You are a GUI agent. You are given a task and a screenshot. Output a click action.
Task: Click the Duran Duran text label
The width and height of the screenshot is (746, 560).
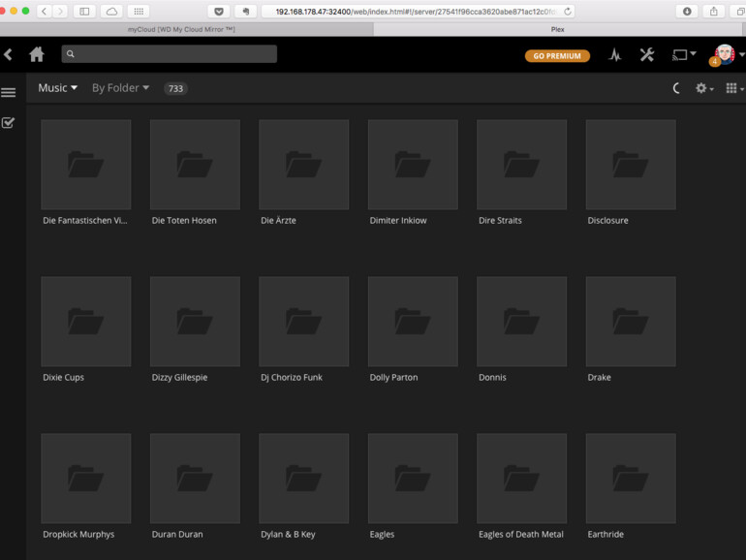tap(177, 534)
